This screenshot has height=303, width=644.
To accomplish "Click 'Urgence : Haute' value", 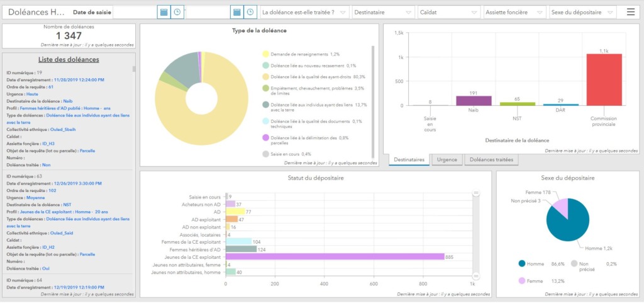I will [33, 94].
